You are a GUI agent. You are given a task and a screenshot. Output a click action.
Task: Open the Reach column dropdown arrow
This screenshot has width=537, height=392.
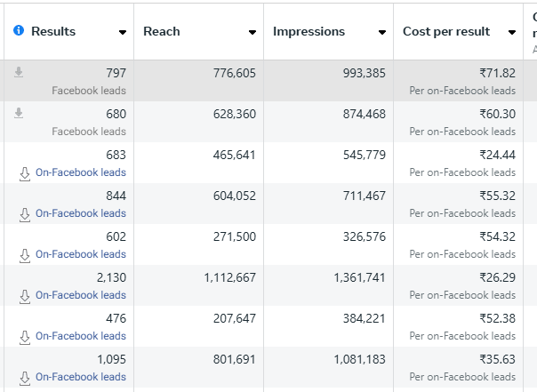coord(252,33)
